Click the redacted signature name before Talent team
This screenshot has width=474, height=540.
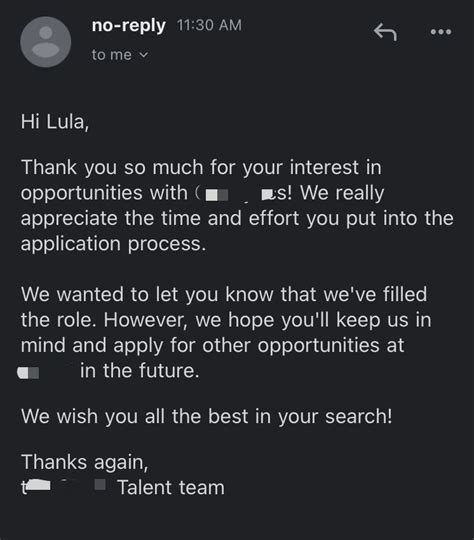point(63,486)
